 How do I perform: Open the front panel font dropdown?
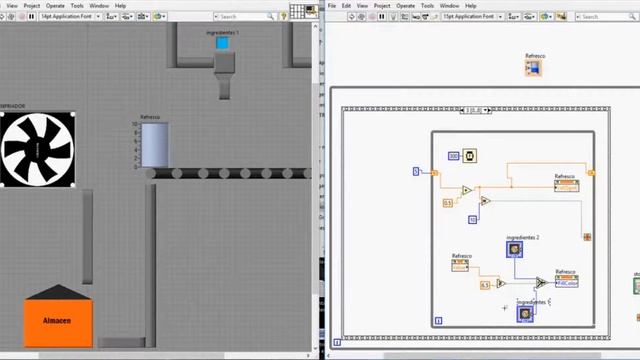coord(70,17)
